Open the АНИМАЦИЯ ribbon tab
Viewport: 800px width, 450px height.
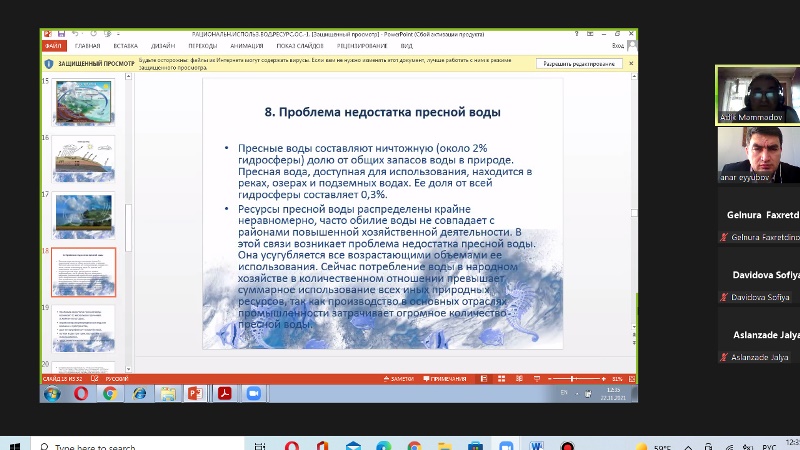[247, 46]
